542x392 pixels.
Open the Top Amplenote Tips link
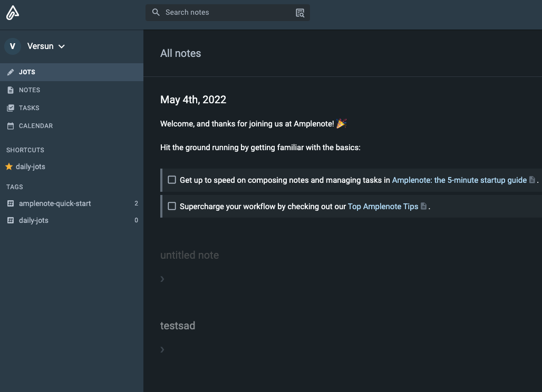383,207
